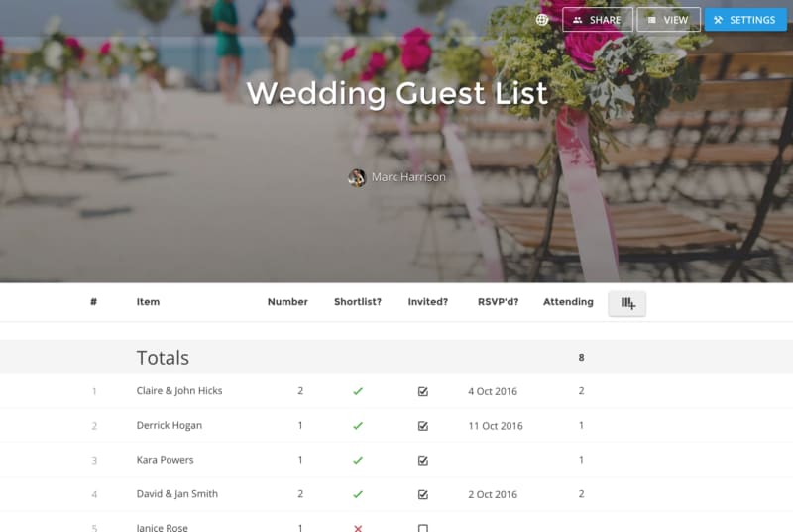Screen dimensions: 793x532
Task: Open the blue Settings button
Action: 745,20
